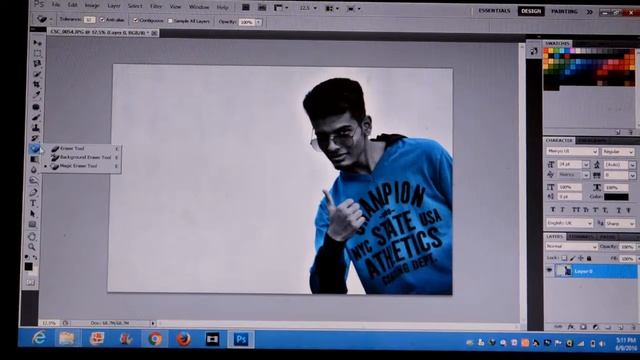This screenshot has height=360, width=640.
Task: Toggle Quick Mask mode
Action: point(30,282)
